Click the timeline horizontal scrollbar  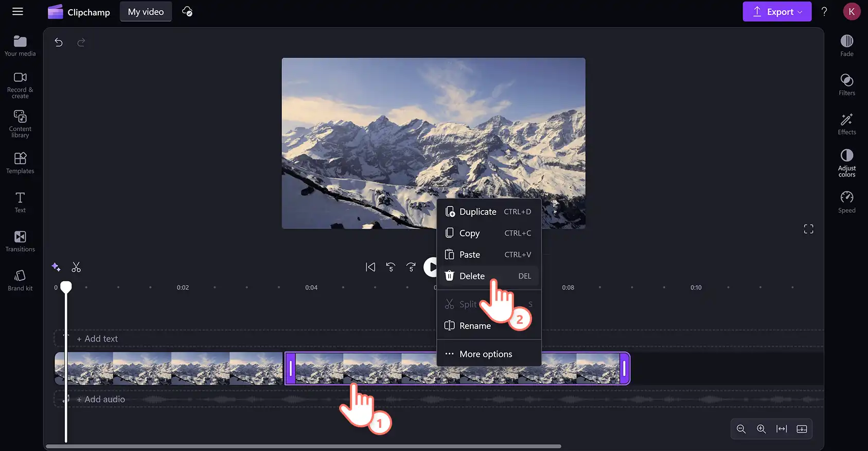304,446
